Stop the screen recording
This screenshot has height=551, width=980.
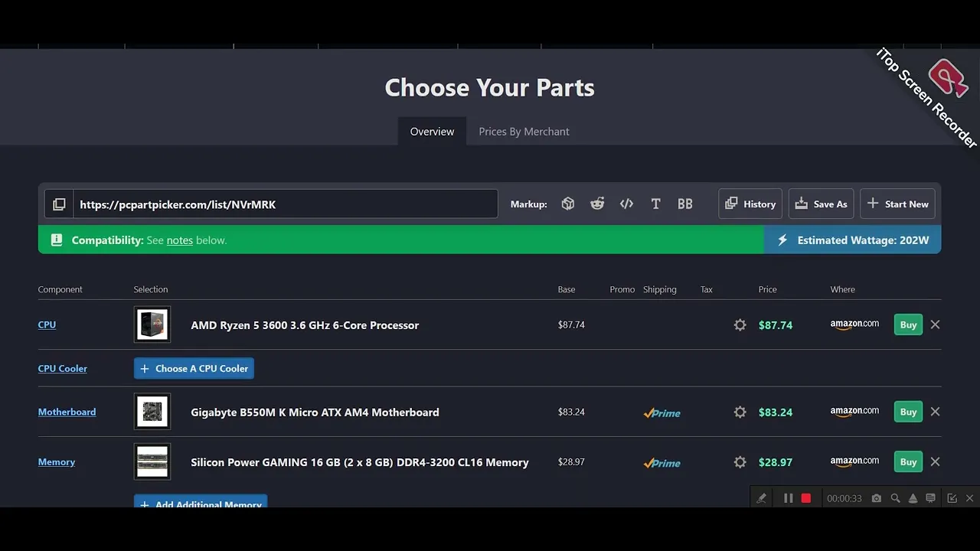coord(806,498)
